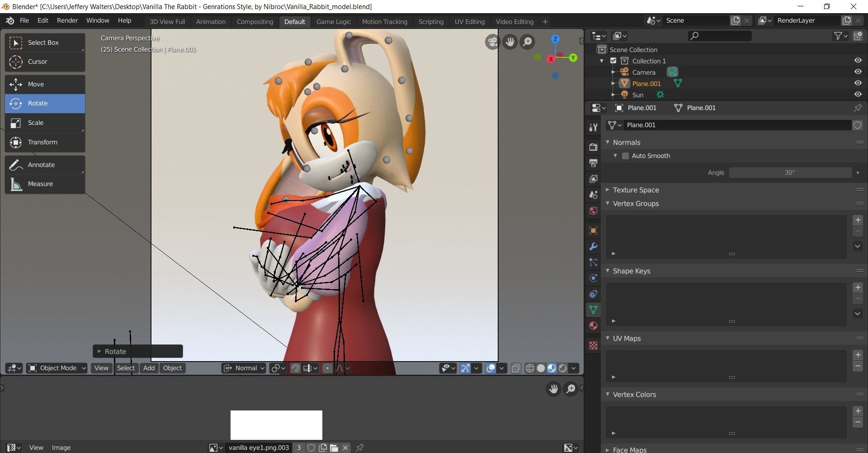Open the Object Constraints properties tab
The height and width of the screenshot is (453, 868).
593,294
